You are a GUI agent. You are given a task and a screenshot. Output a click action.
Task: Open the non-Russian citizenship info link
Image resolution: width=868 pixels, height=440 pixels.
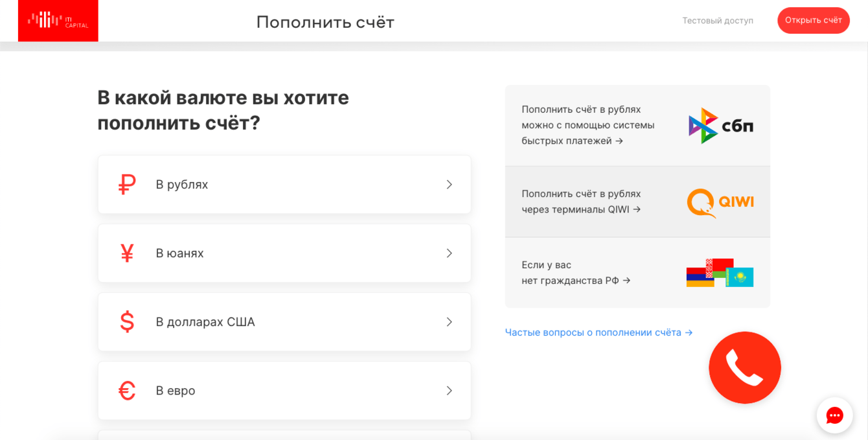point(576,273)
